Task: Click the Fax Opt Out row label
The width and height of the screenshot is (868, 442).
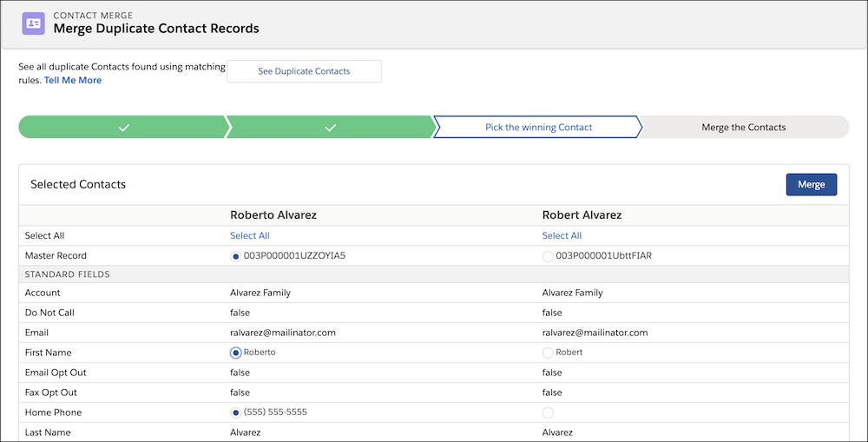Action: (51, 393)
